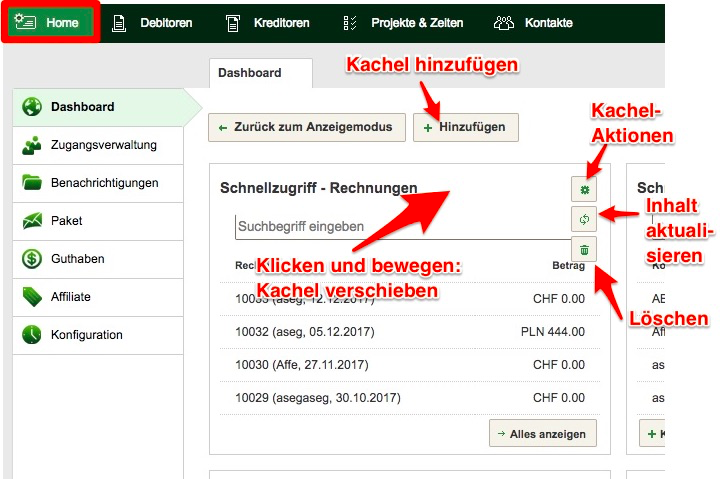Screen dimensions: 723x479
Task: Open Zugangsverwaltung sidebar entry
Action: click(x=98, y=145)
